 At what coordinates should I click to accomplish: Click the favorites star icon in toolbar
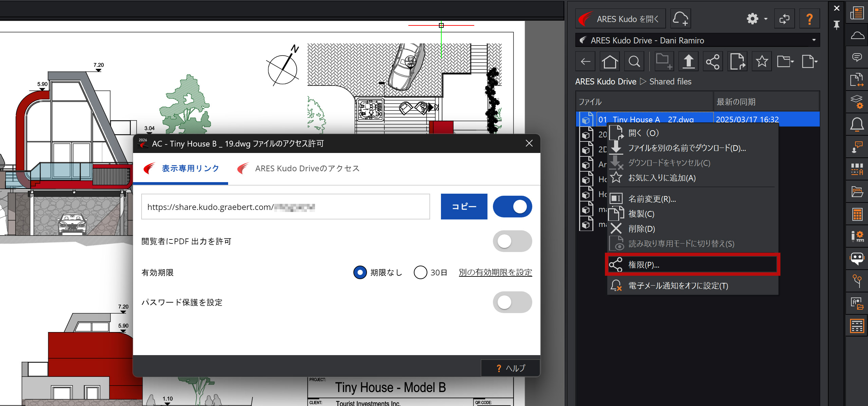tap(761, 61)
